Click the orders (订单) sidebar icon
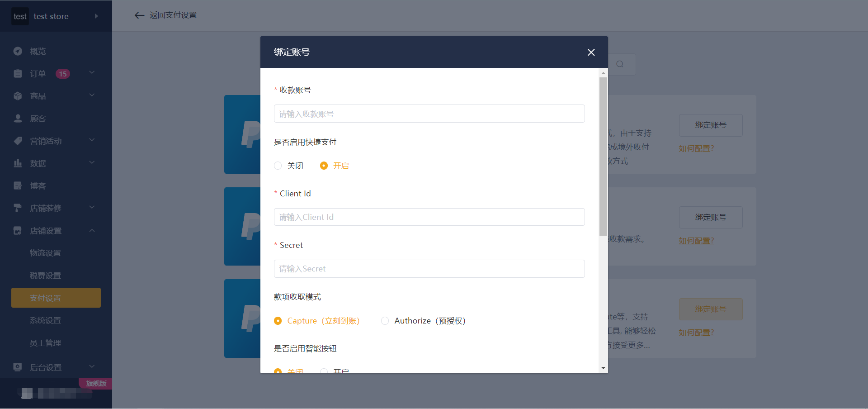 (18, 73)
